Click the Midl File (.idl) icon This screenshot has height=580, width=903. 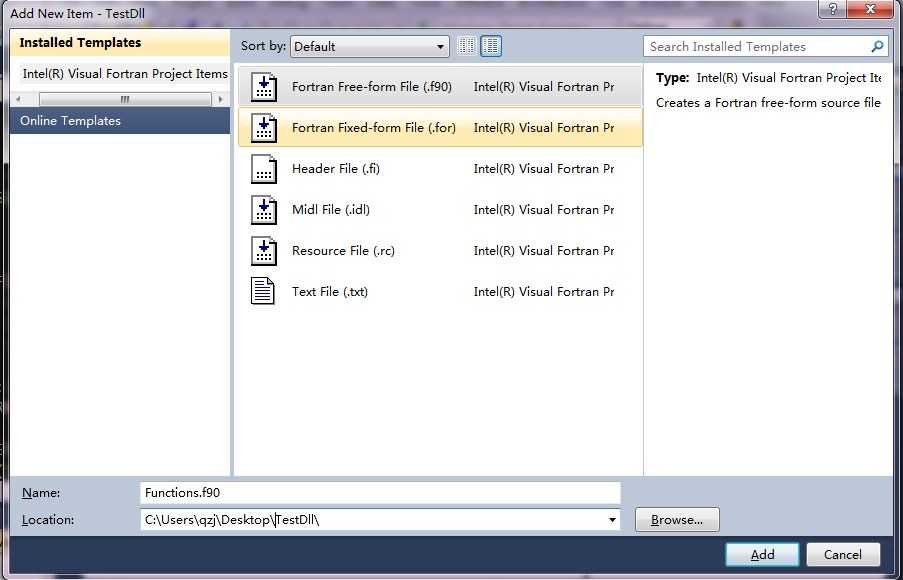pos(264,210)
